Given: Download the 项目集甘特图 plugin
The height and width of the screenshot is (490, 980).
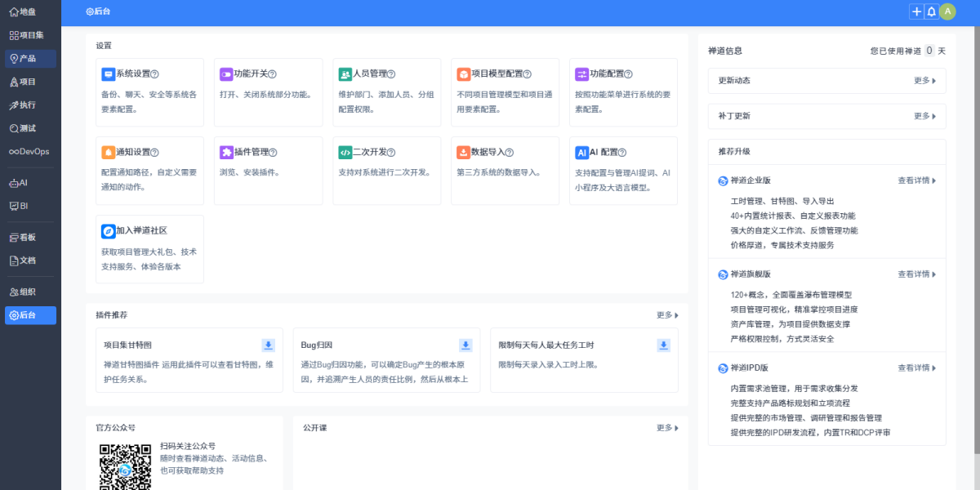Looking at the screenshot, I should 268,345.
